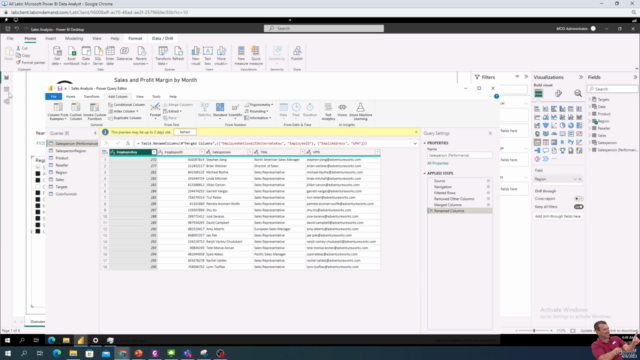Open the View tab in Power Query Editor
Screen dimensions: 640x360
(140, 97)
